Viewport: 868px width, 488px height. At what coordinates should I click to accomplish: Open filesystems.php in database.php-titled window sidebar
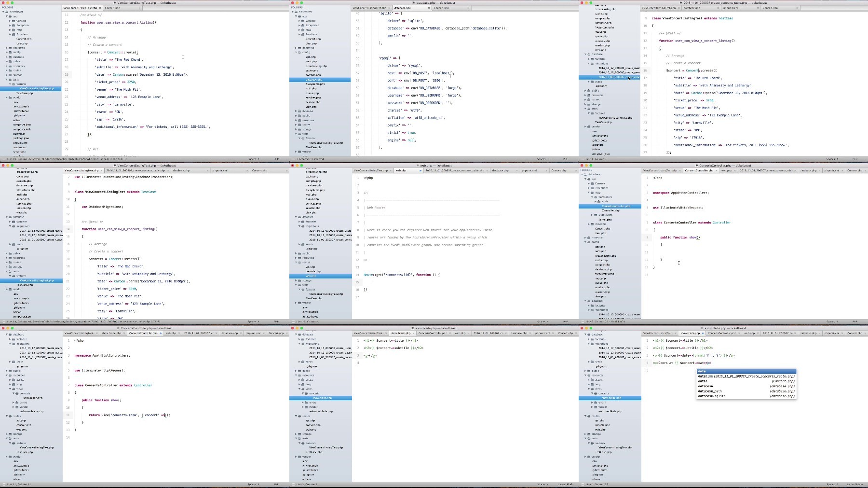315,84
